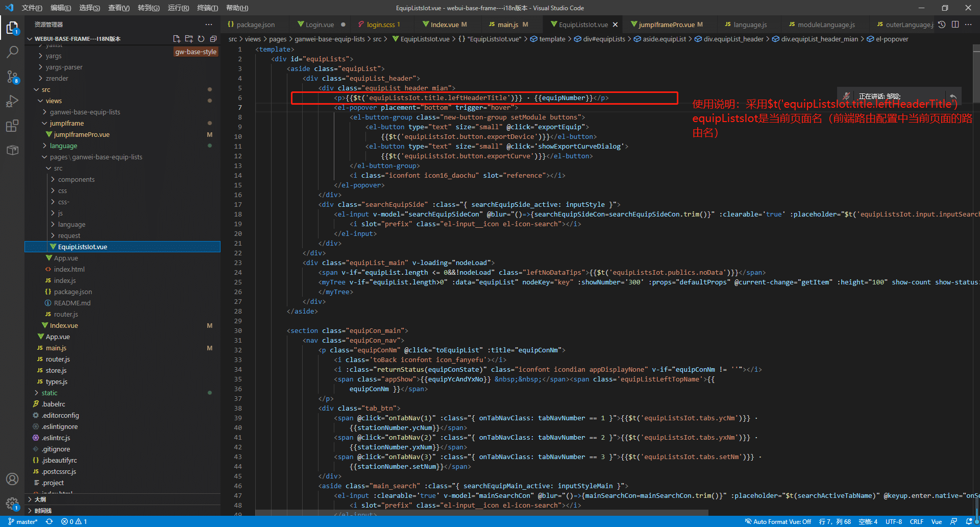Open the Source Control view

(12, 77)
